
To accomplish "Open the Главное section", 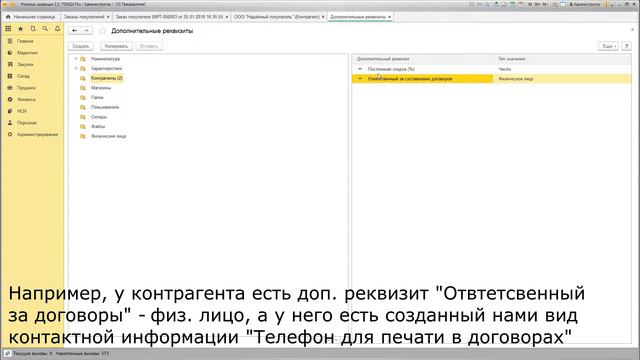I will coord(25,41).
